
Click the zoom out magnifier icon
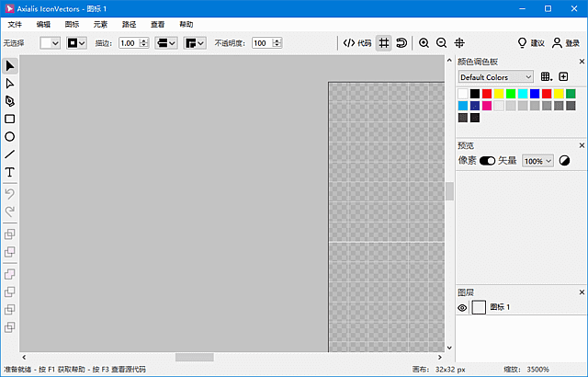[x=441, y=42]
